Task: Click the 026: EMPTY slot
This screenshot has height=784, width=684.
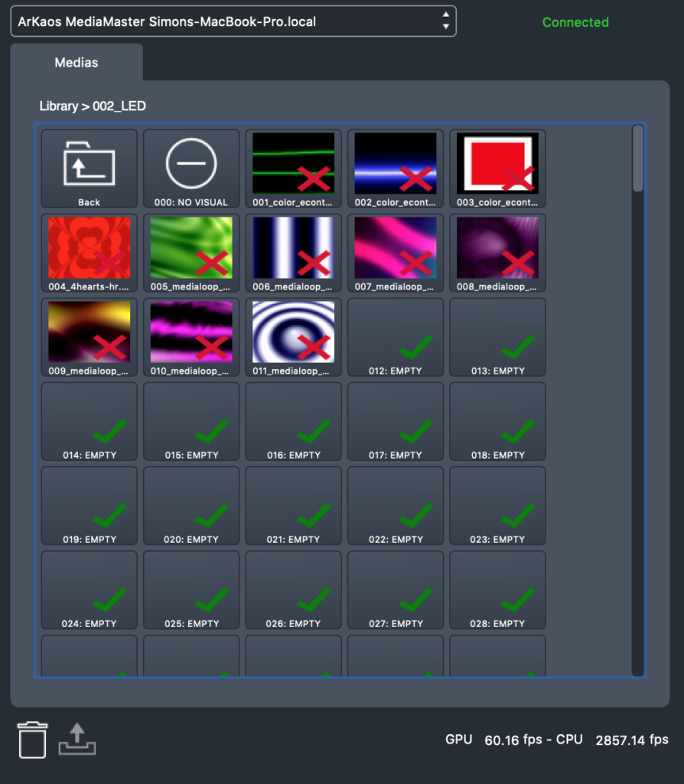Action: click(x=293, y=590)
